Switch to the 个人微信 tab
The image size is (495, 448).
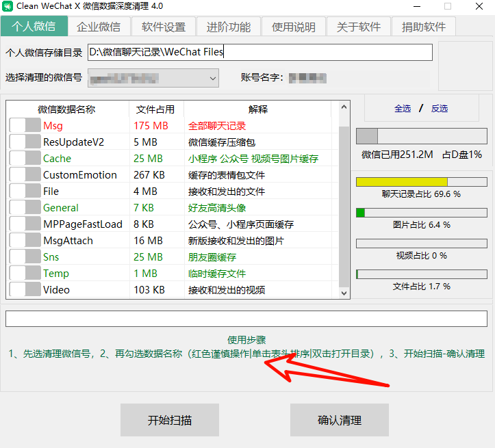34,26
